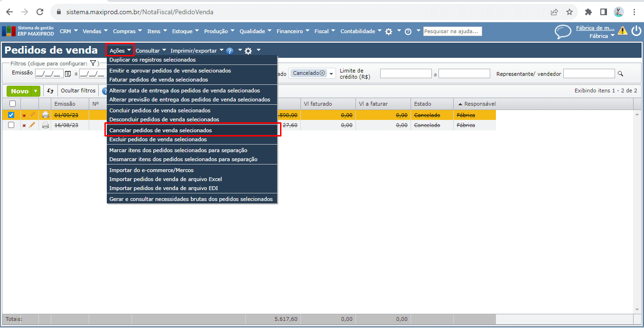Open the Estoque menu
Screen dimensions: 644x328
[x=186, y=31]
